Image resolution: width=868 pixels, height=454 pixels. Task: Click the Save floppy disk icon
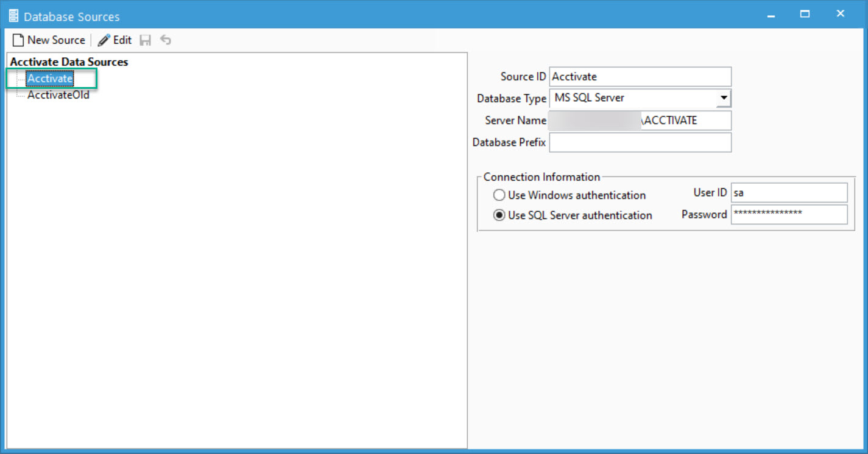tap(145, 40)
